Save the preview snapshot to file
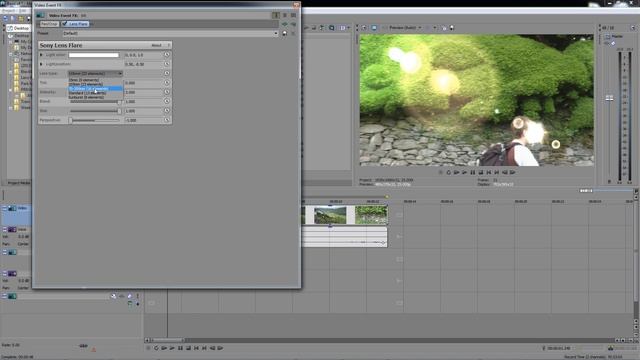Screen dimensions: 640x360 pyautogui.click(x=451, y=28)
